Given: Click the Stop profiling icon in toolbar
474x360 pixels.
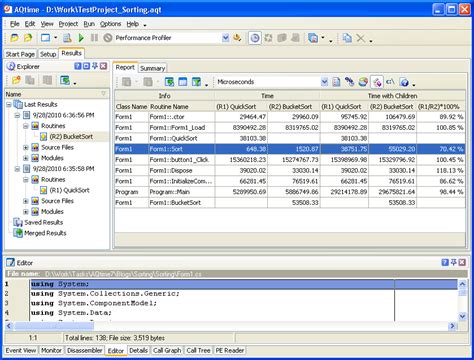Looking at the screenshot, I should 108,38.
